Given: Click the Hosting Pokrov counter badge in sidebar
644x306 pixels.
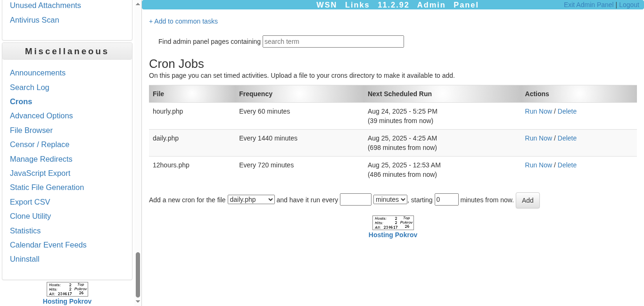Looking at the screenshot, I should pos(67,289).
